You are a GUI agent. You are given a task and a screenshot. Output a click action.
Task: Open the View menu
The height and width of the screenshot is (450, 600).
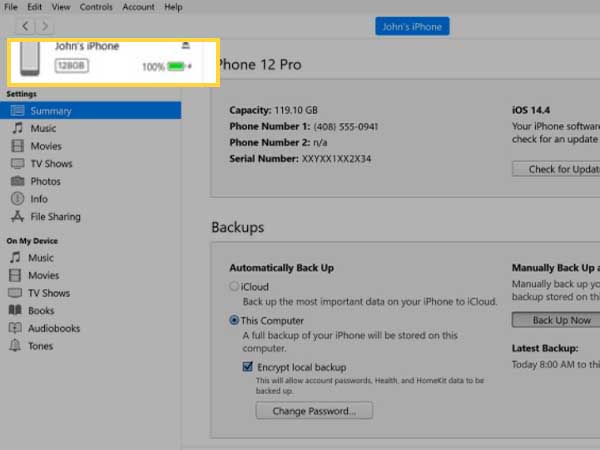[61, 7]
